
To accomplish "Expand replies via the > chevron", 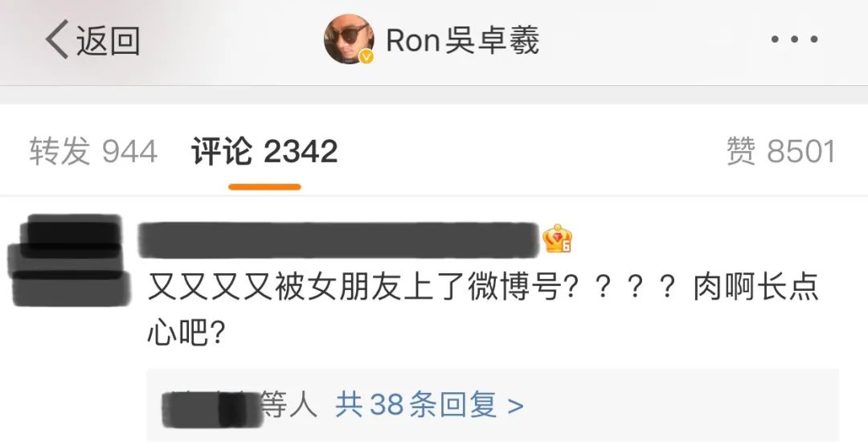I will coord(515,406).
